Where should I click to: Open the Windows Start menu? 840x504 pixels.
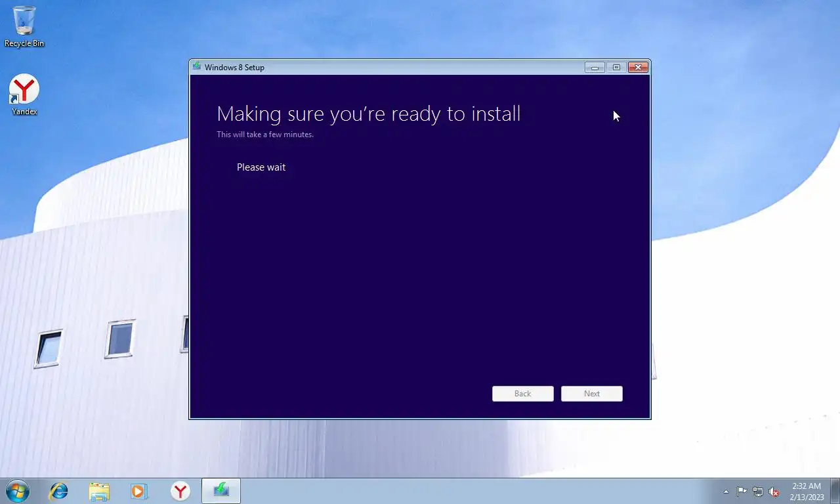[17, 491]
